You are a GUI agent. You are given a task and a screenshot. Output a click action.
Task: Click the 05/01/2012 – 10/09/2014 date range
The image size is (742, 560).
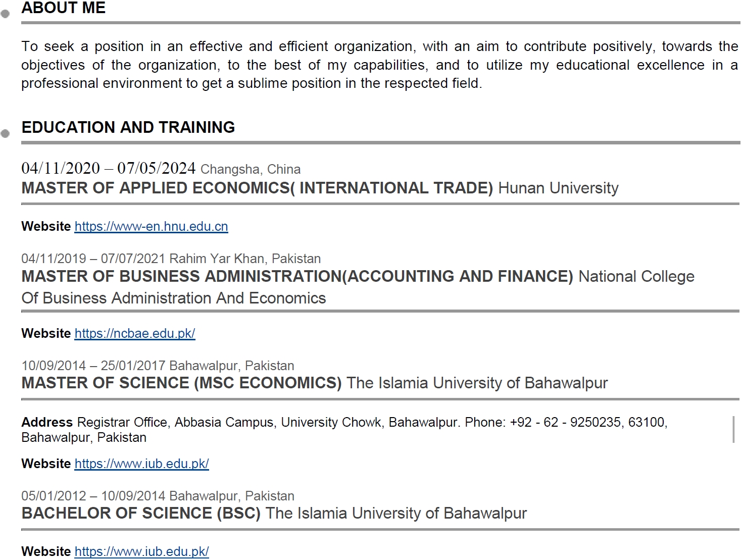tap(93, 496)
